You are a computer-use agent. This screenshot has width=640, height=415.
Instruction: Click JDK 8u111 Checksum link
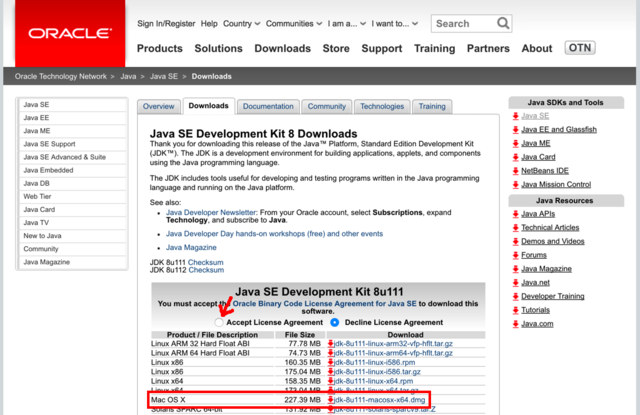(205, 262)
